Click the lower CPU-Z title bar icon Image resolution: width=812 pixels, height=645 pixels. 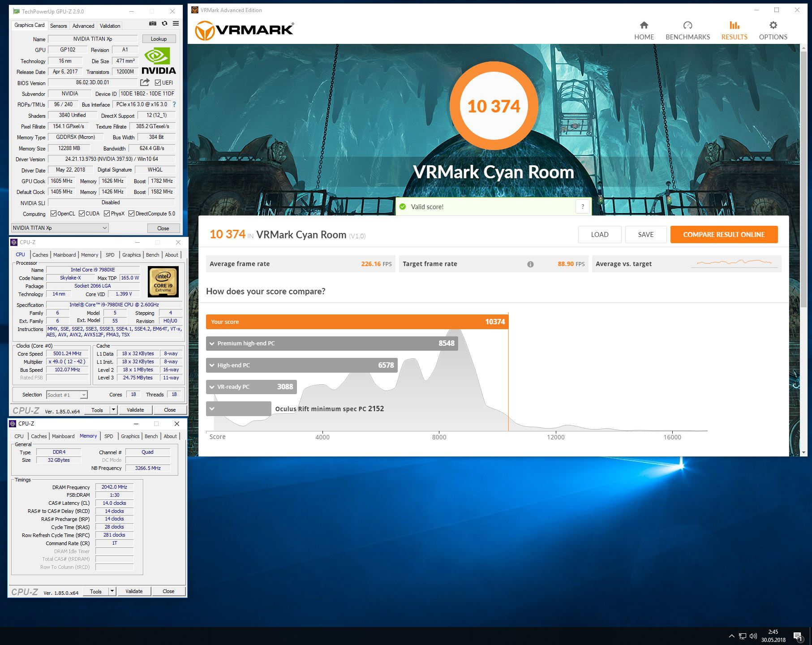(x=13, y=424)
